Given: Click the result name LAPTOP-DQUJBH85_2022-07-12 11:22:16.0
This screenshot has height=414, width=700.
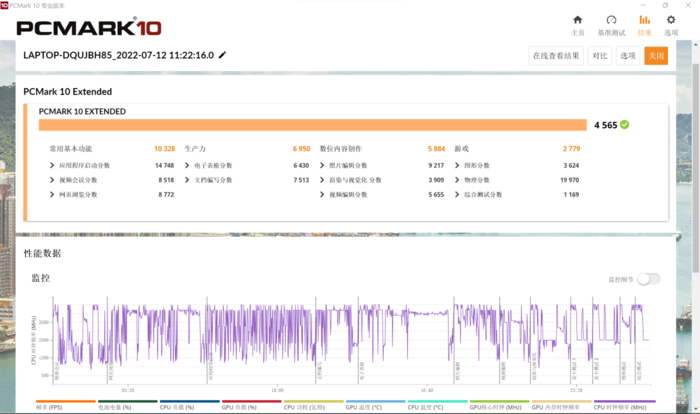Looking at the screenshot, I should coord(118,55).
